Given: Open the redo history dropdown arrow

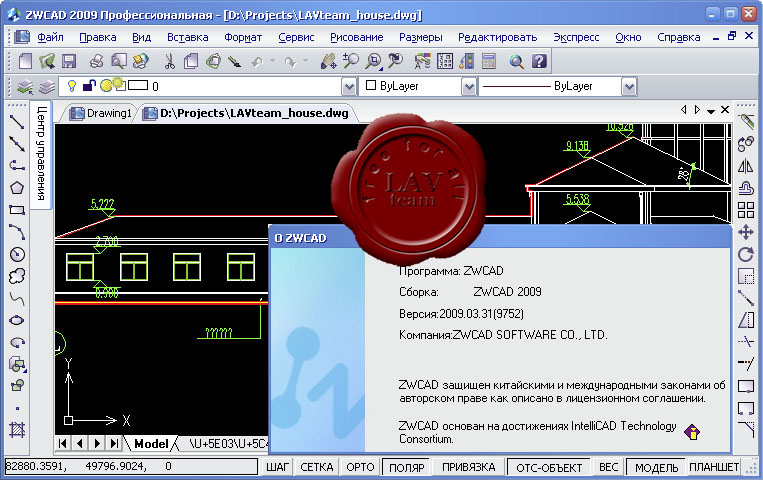Looking at the screenshot, I should tap(306, 61).
